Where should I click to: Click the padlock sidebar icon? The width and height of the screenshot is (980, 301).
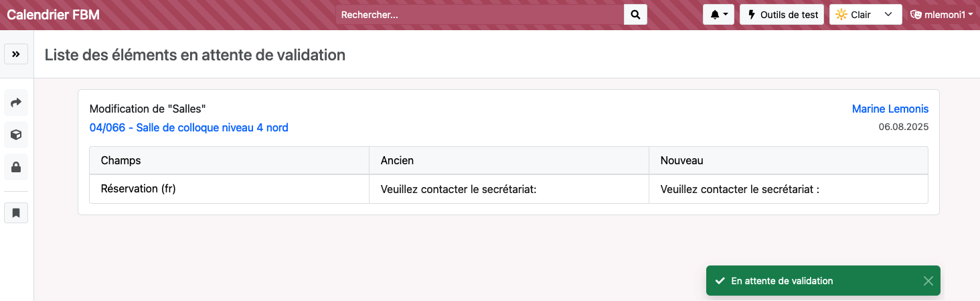(16, 167)
